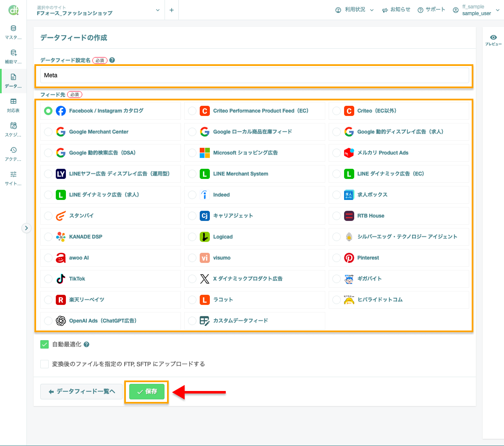Viewport: 504px width, 446px height.
Task: Open the site selector dropdown chevron
Action: tap(158, 10)
